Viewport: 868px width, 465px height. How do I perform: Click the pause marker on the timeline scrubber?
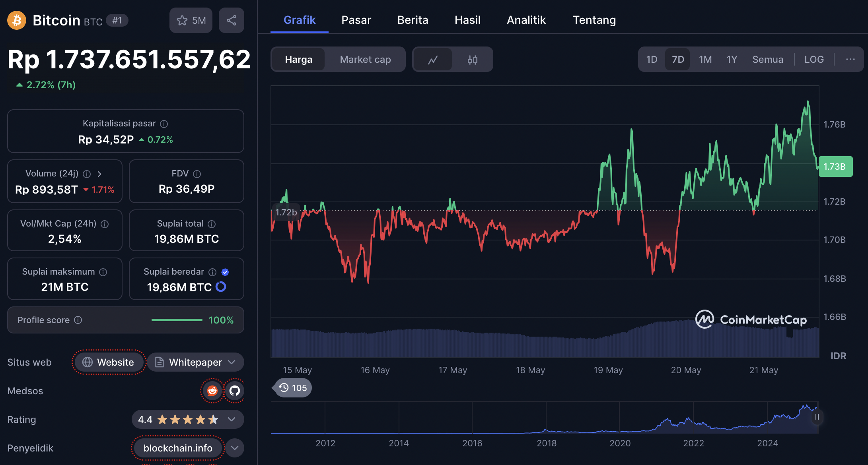pyautogui.click(x=816, y=417)
